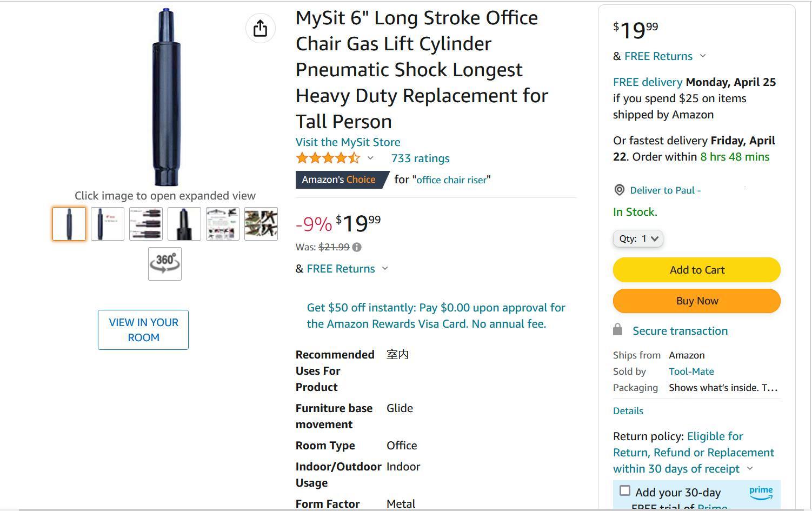812x511 pixels.
Task: Click the star rating icons
Action: coord(328,158)
